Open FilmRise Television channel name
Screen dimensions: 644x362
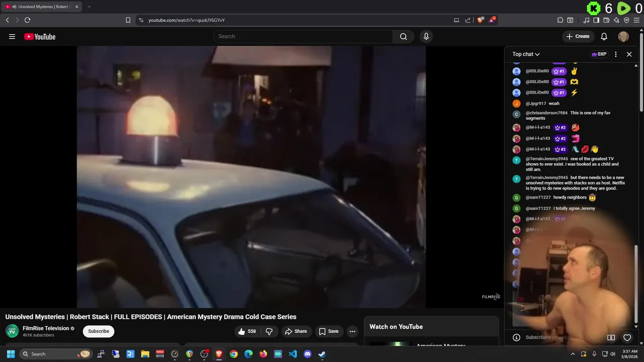coord(46,328)
